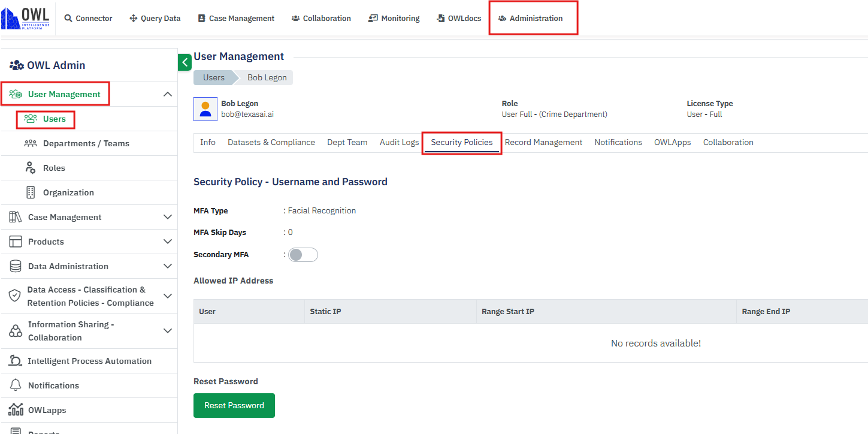Click the Roles person-gear icon

point(31,168)
